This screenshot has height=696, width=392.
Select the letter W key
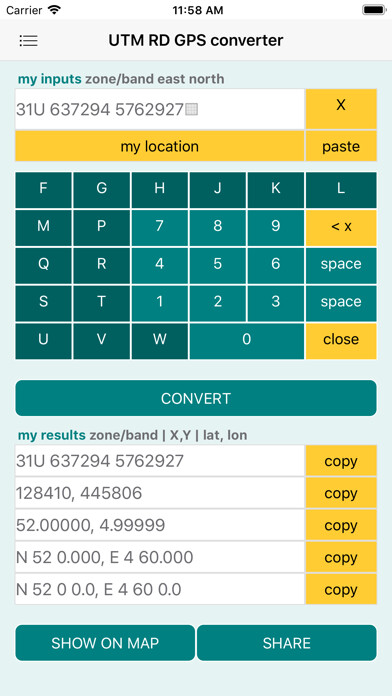click(159, 341)
